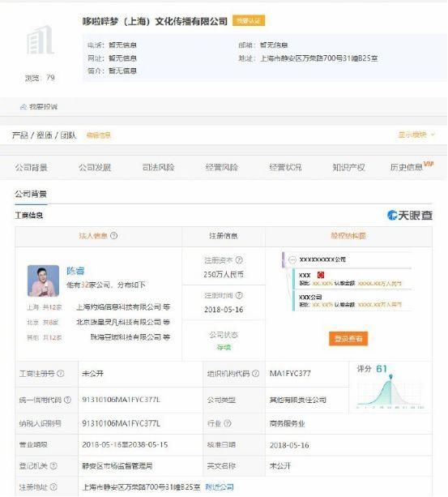This screenshot has width=448, height=497.
Task: Click the 附近公司 link
Action: click(x=220, y=486)
